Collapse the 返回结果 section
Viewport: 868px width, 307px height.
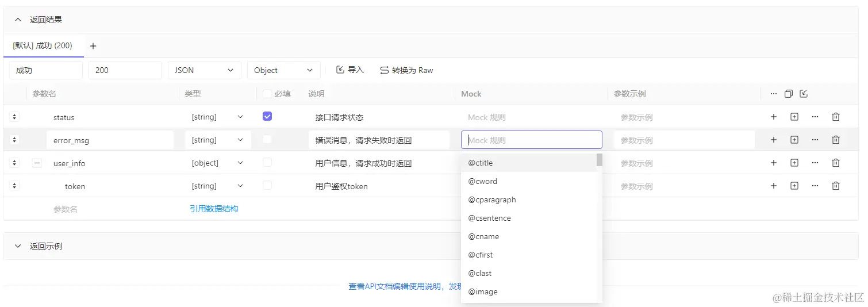[x=18, y=20]
